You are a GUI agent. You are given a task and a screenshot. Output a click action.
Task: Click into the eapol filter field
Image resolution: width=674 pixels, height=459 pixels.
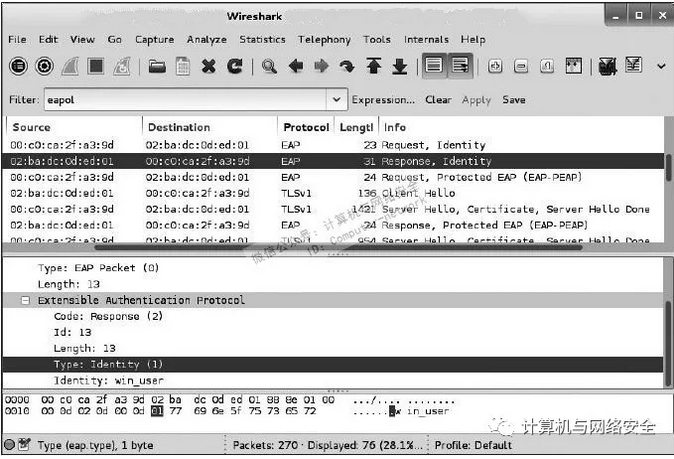pyautogui.click(x=186, y=100)
